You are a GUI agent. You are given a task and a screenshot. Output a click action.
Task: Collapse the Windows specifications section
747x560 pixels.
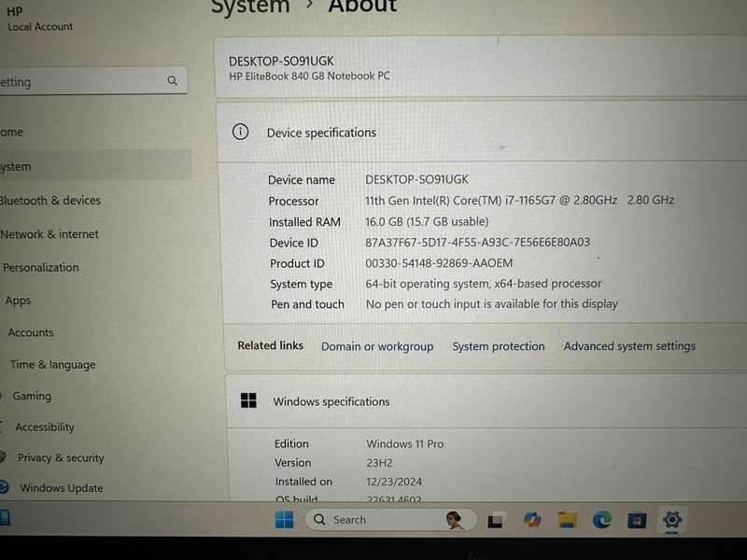(x=486, y=401)
